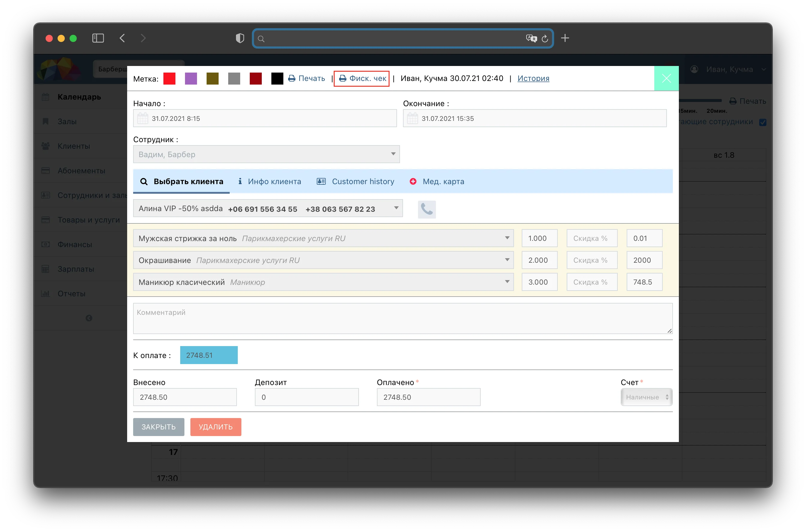
Task: Pick the bright red label color swatch
Action: (169, 78)
